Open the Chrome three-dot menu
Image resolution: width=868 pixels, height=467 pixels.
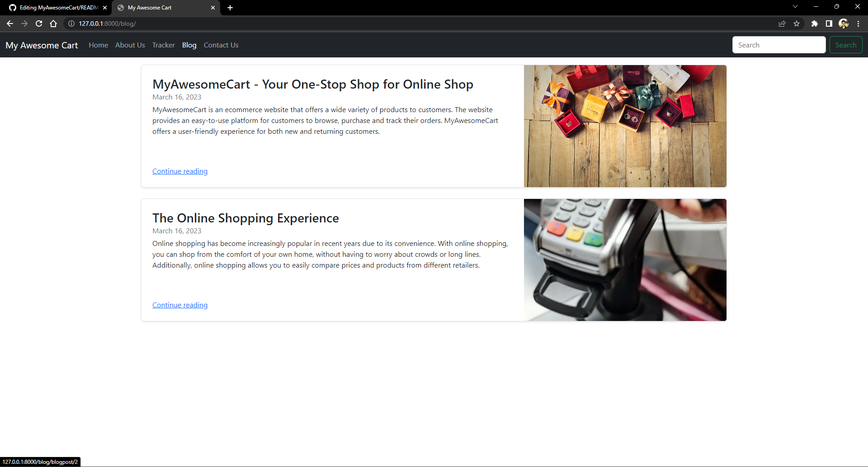pos(858,23)
